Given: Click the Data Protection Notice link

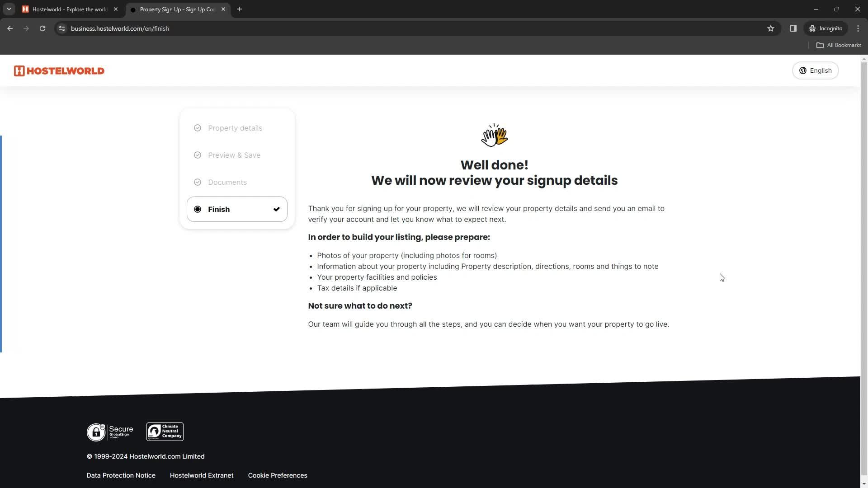Looking at the screenshot, I should coord(120,475).
